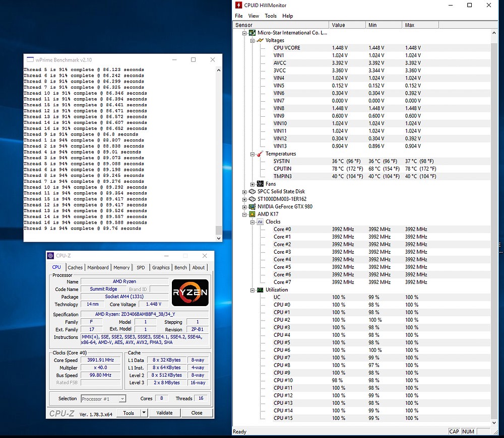Screen dimensions: 504x438
Task: Collapse the Utilization section
Action: (x=253, y=290)
